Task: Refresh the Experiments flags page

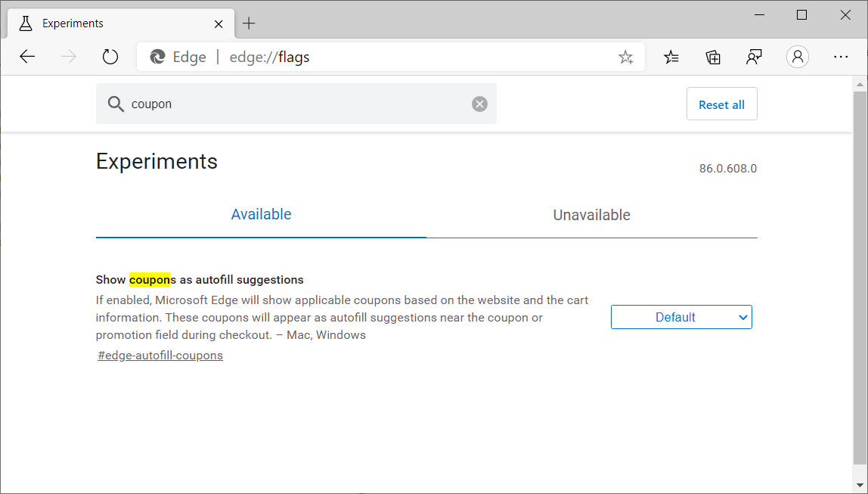Action: 110,56
